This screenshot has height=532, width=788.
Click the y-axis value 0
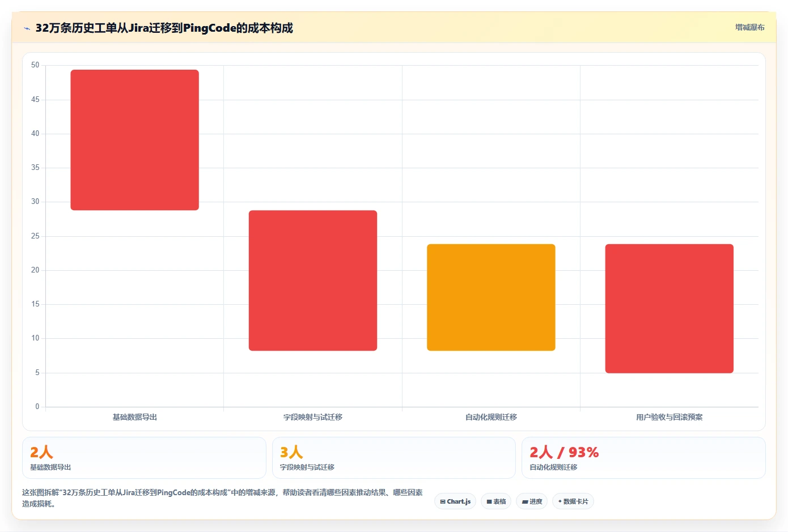click(37, 406)
